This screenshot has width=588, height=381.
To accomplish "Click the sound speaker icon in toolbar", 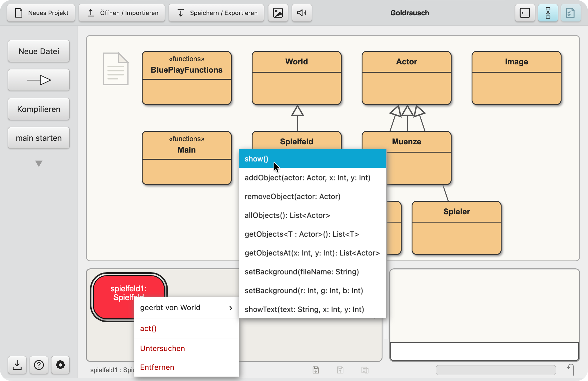I will [x=302, y=13].
